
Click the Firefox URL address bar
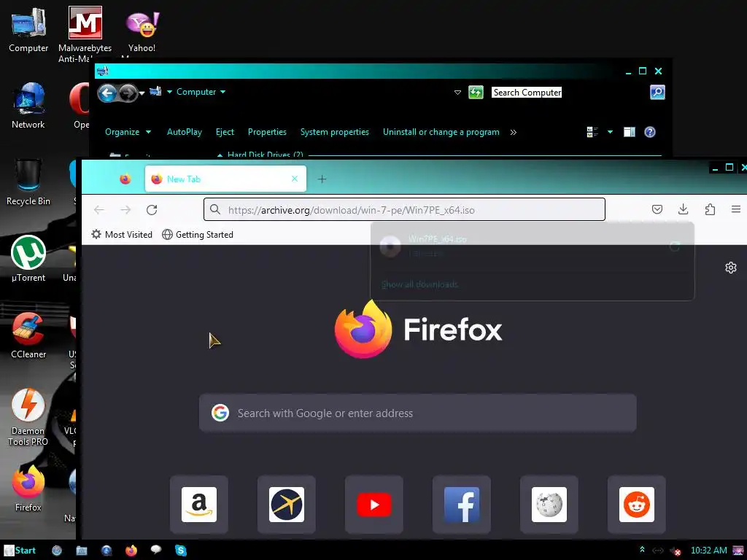[x=404, y=209]
